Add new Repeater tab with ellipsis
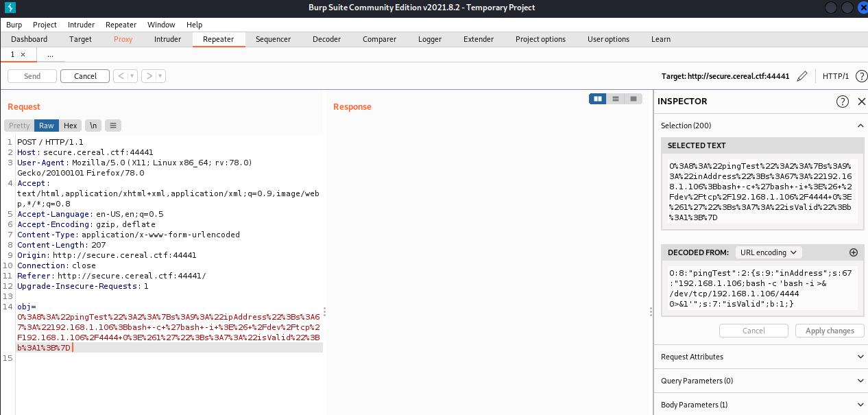The image size is (868, 415). tap(50, 54)
